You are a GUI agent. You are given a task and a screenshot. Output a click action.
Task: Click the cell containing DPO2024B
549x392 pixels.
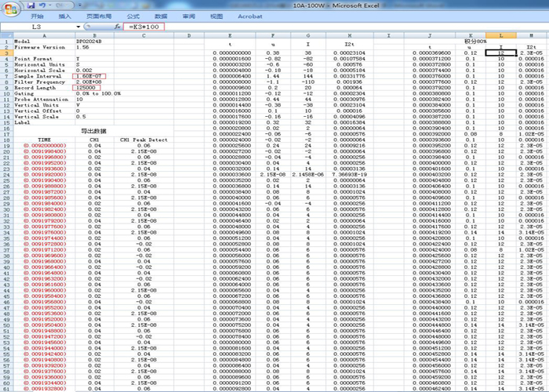click(95, 42)
